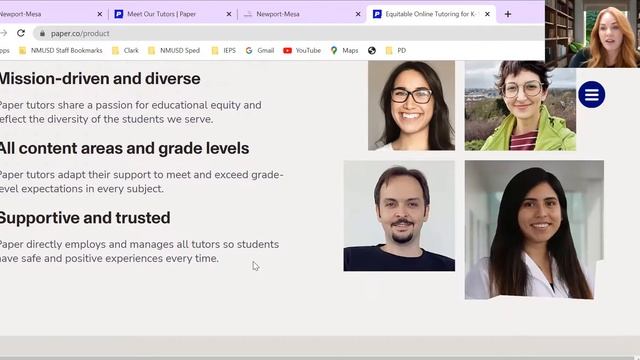
Task: Click the Supportive and trusted heading
Action: pyautogui.click(x=85, y=218)
